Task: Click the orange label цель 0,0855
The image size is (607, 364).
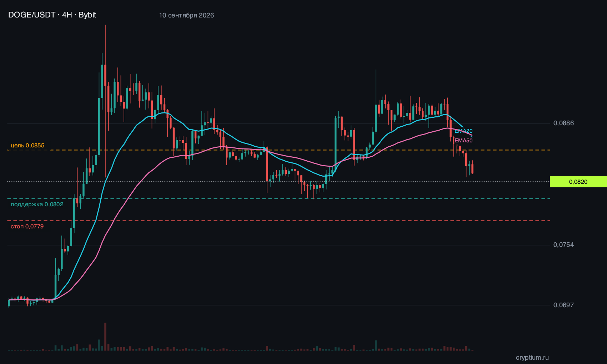Action: [x=27, y=145]
